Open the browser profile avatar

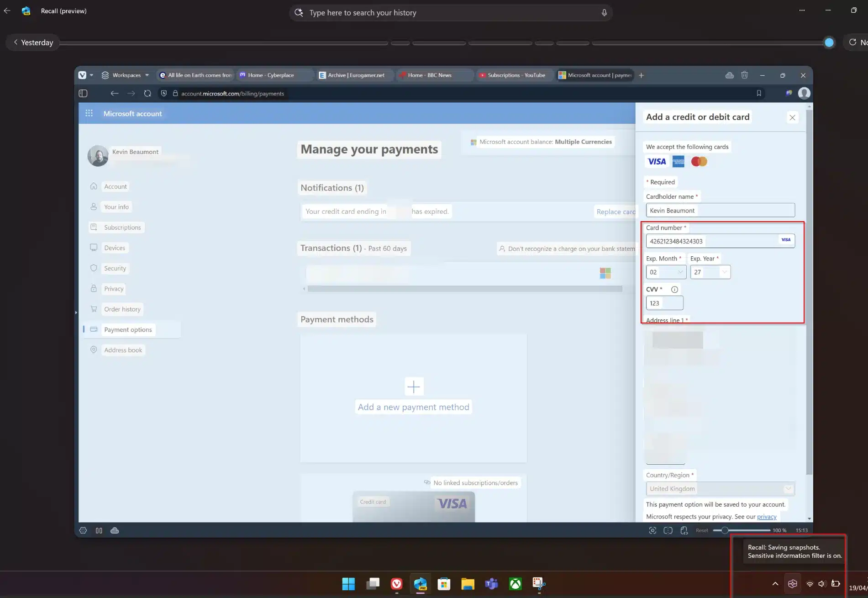point(804,93)
